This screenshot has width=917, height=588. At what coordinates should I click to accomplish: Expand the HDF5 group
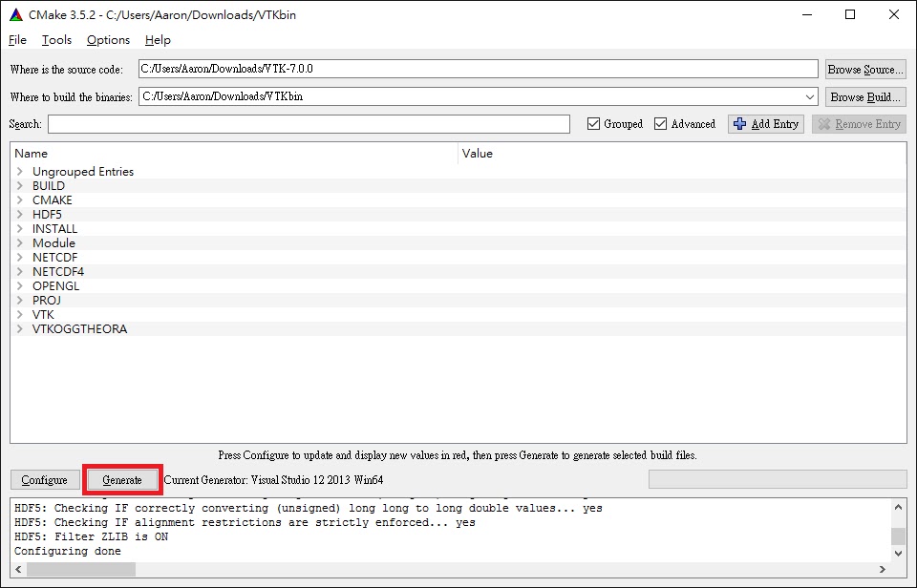click(20, 215)
